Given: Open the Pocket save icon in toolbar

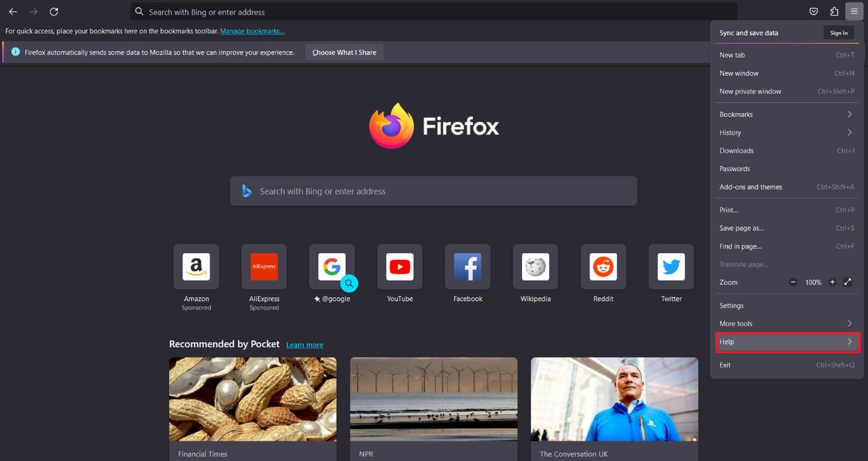Looking at the screenshot, I should coord(814,11).
